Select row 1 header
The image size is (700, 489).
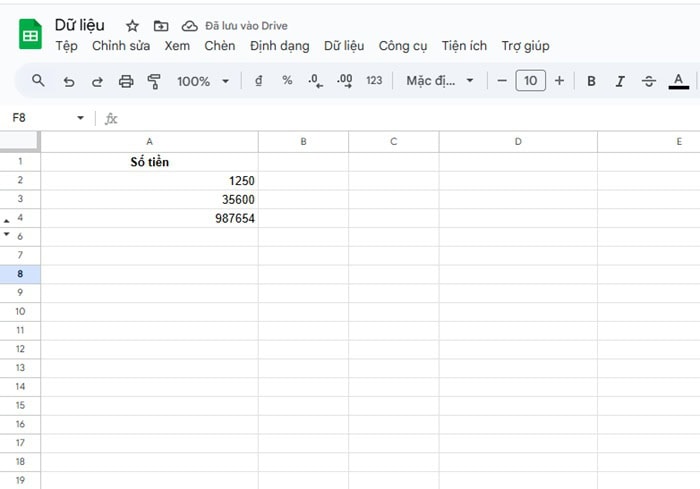click(20, 162)
